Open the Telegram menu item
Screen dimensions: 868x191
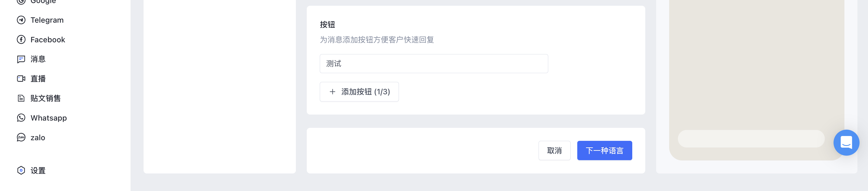point(47,20)
